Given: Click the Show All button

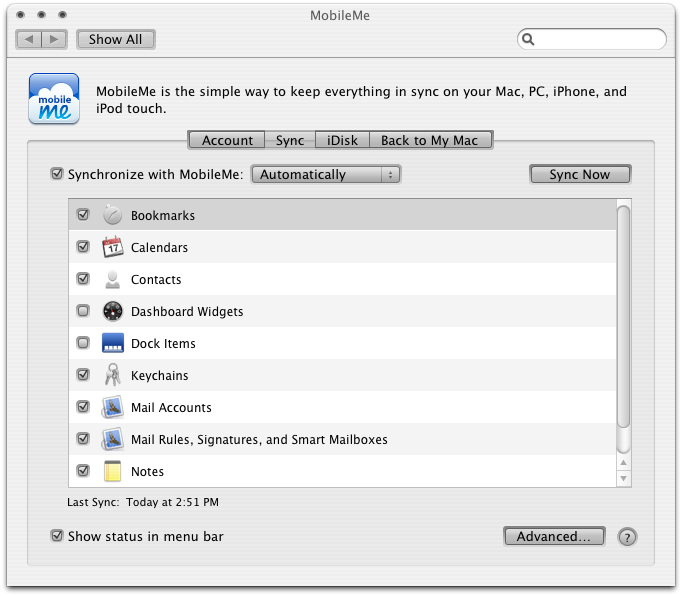Looking at the screenshot, I should coord(116,40).
